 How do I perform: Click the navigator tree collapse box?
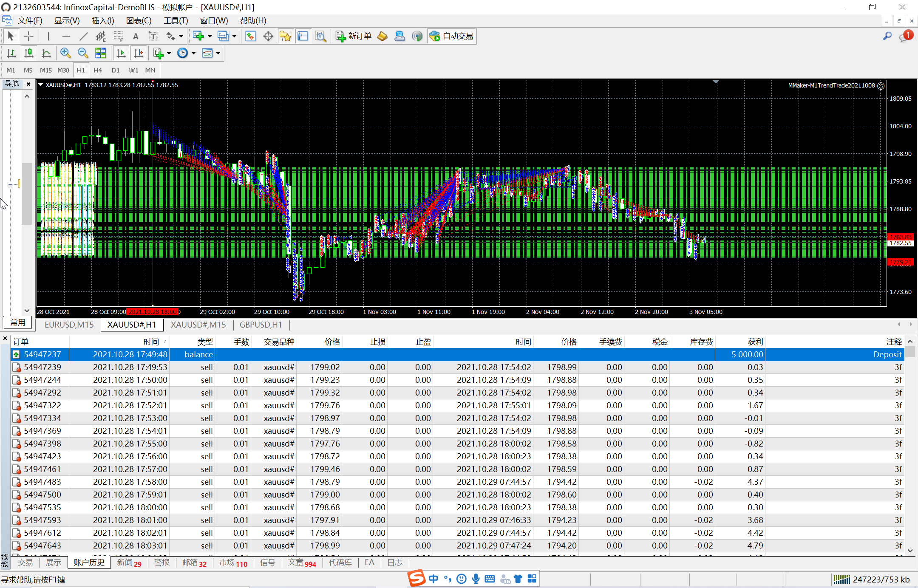pyautogui.click(x=10, y=184)
